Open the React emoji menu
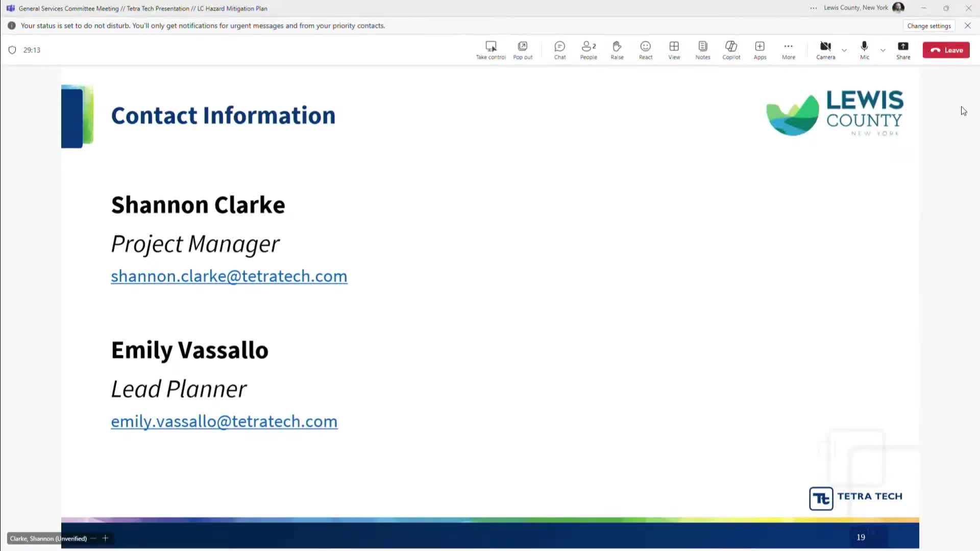Viewport: 980px width, 551px height. click(x=645, y=49)
